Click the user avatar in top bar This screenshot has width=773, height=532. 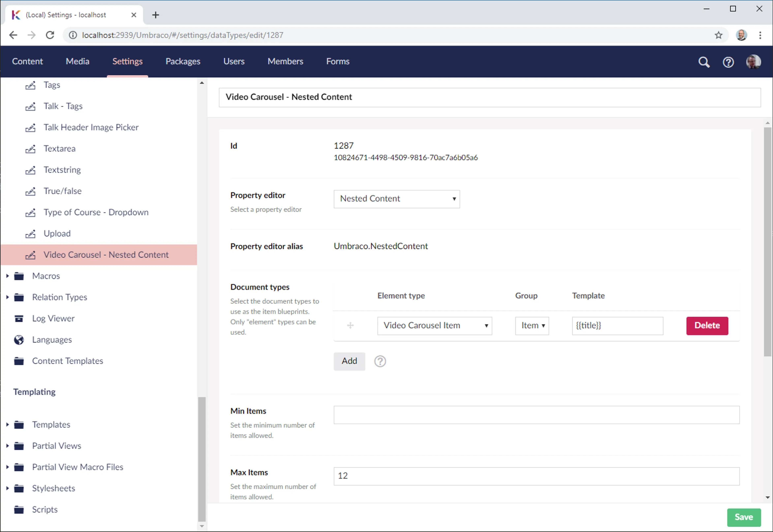pyautogui.click(x=753, y=62)
